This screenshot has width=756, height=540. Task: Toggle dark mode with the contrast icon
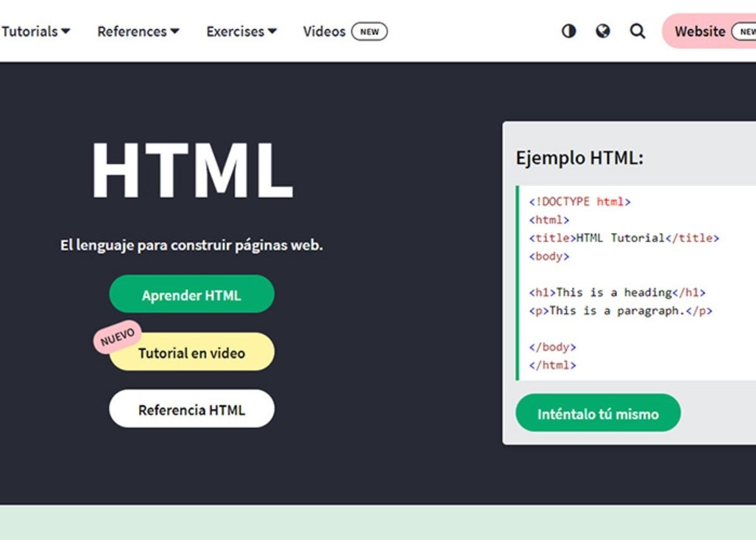(569, 31)
